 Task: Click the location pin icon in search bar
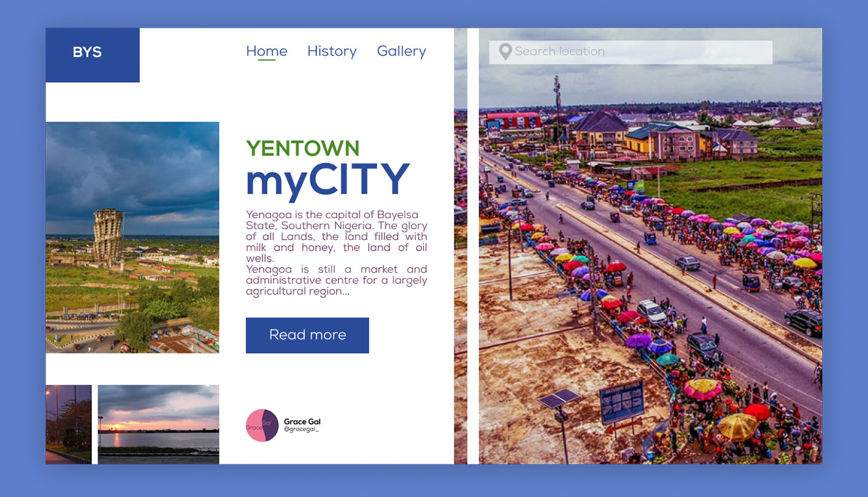pos(505,52)
